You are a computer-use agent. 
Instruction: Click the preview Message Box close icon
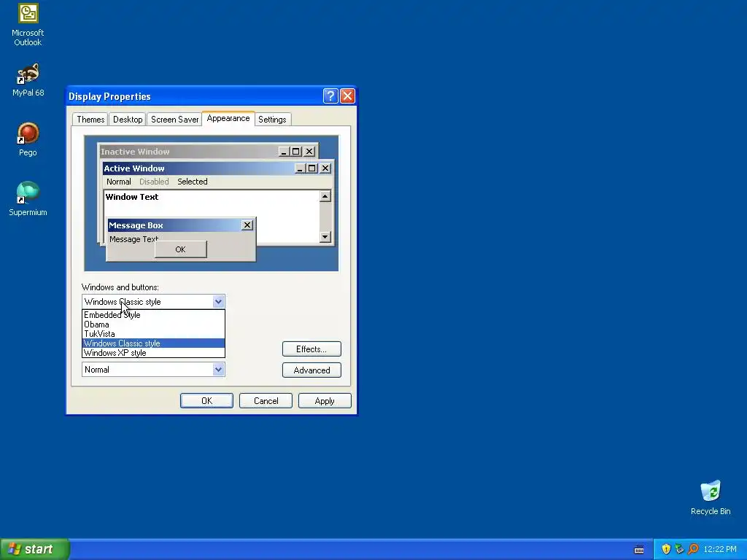pyautogui.click(x=247, y=225)
